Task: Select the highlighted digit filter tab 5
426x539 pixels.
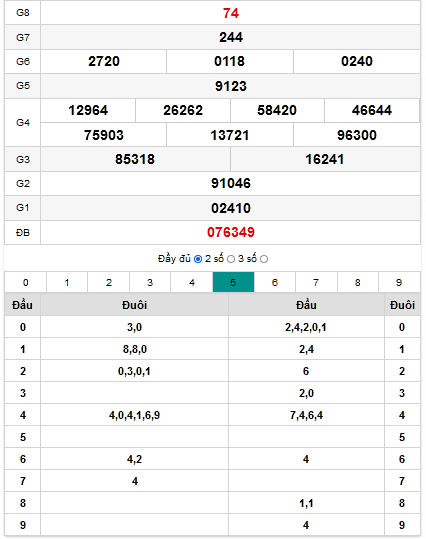Action: [233, 282]
